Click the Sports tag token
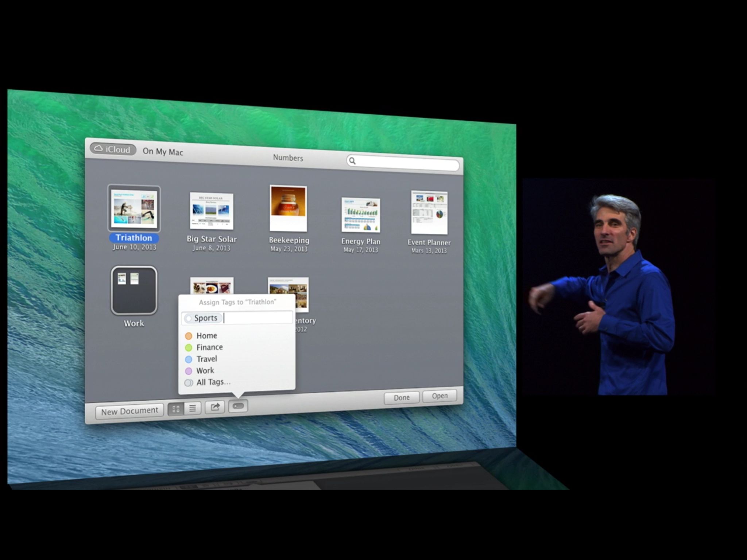Screen dimensions: 747x560 coord(202,318)
